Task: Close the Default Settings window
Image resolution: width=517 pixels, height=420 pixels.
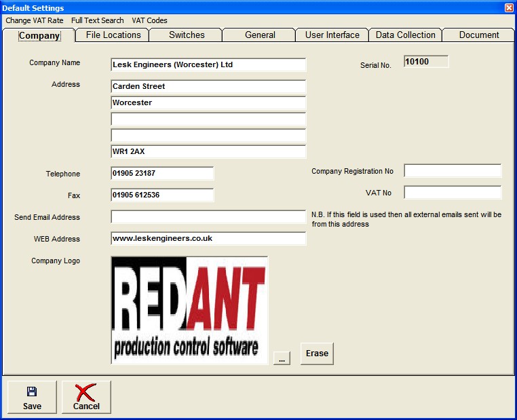Action: [509, 7]
